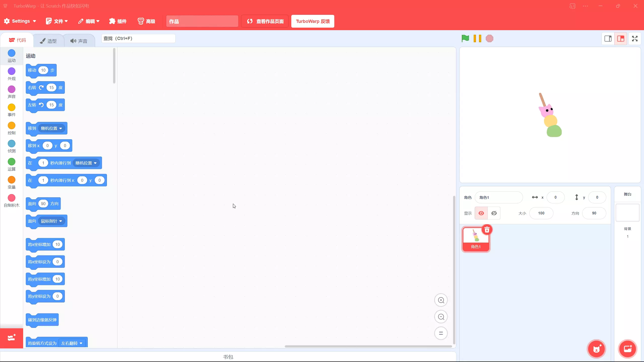Switch to the 造型 tab
The width and height of the screenshot is (644, 362).
49,41
